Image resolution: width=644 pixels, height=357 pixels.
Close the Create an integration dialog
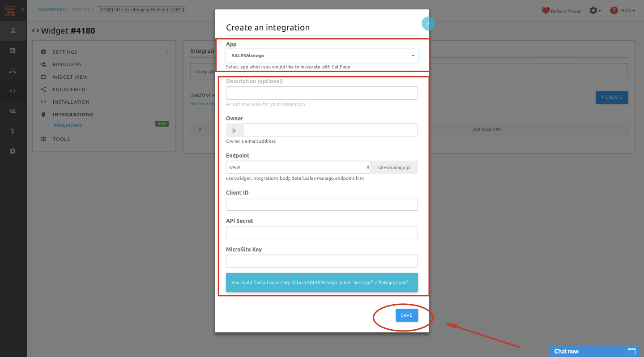428,23
